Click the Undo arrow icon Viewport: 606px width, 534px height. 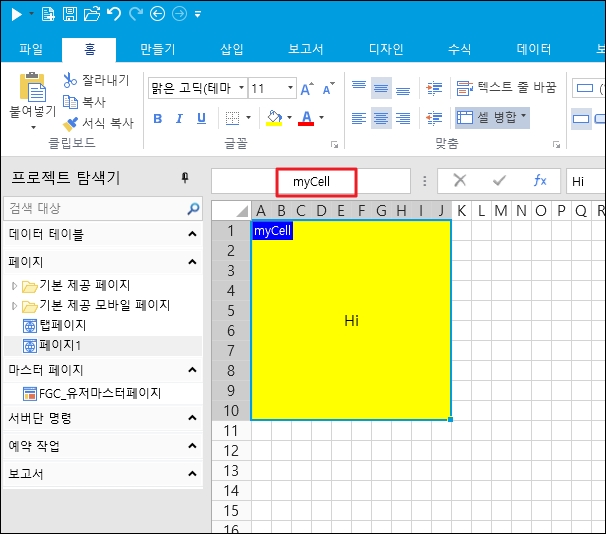[113, 14]
